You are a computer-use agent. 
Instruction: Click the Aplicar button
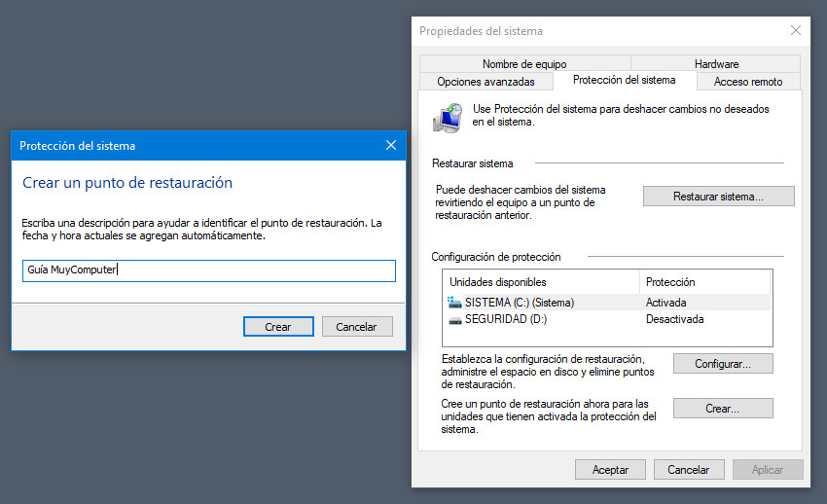[768, 470]
